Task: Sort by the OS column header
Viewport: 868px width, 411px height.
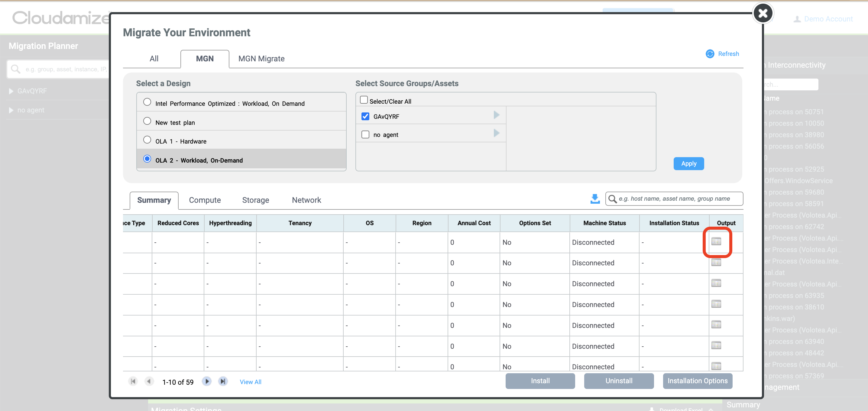Action: tap(370, 223)
